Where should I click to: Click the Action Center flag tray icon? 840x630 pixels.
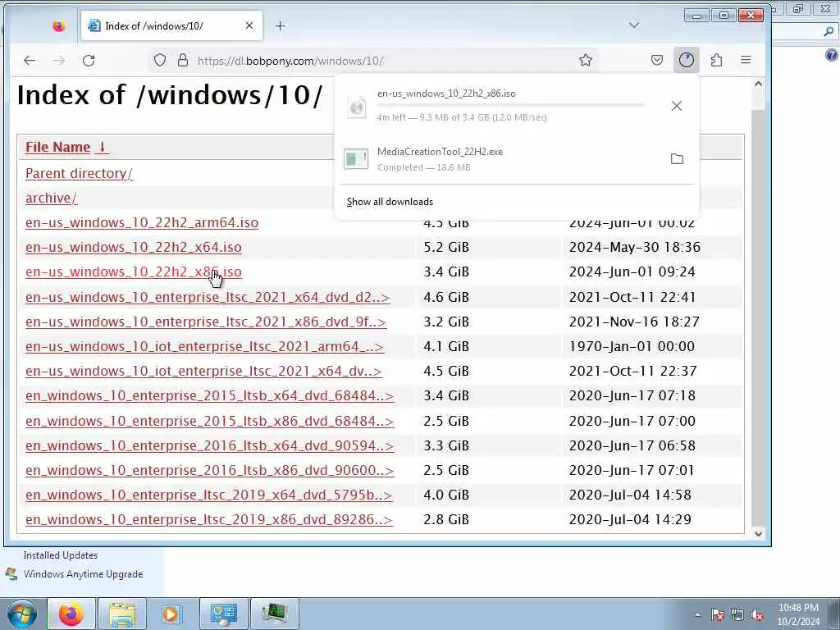pos(718,615)
